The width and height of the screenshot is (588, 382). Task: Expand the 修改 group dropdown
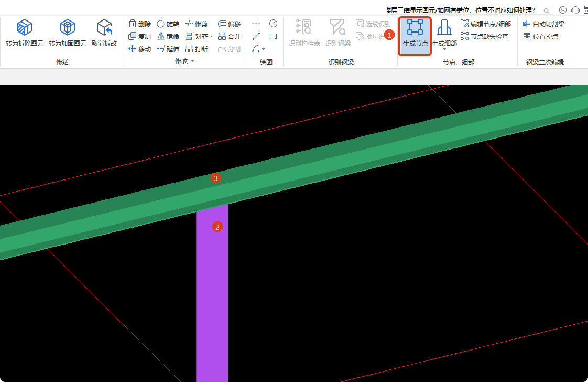193,61
